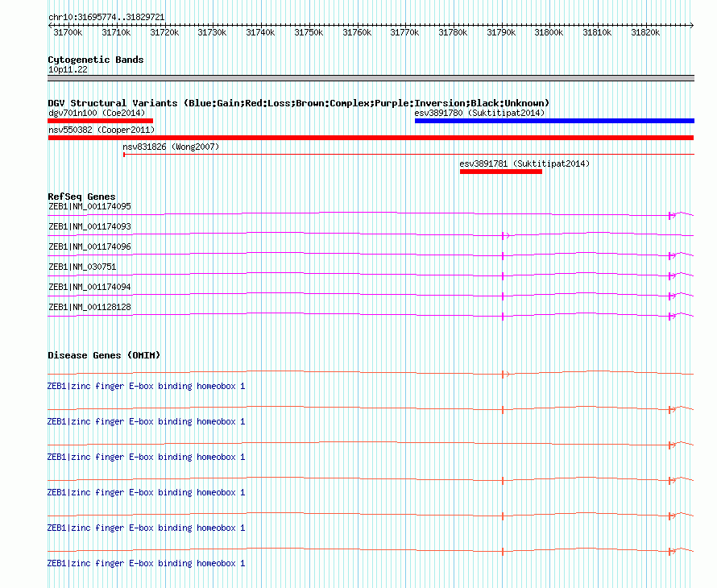This screenshot has width=717, height=588.
Task: Open the ZEB1|NM_001128128 transcript label
Action: (89, 307)
